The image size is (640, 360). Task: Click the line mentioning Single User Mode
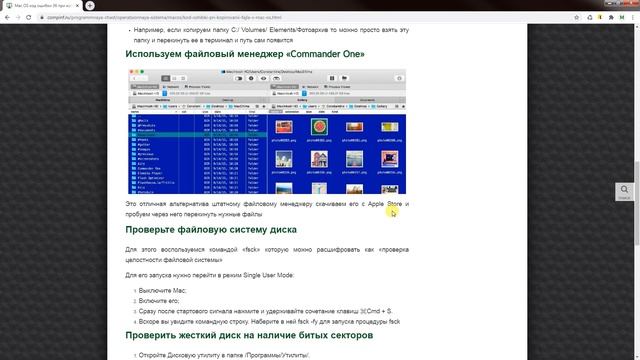pos(209,275)
